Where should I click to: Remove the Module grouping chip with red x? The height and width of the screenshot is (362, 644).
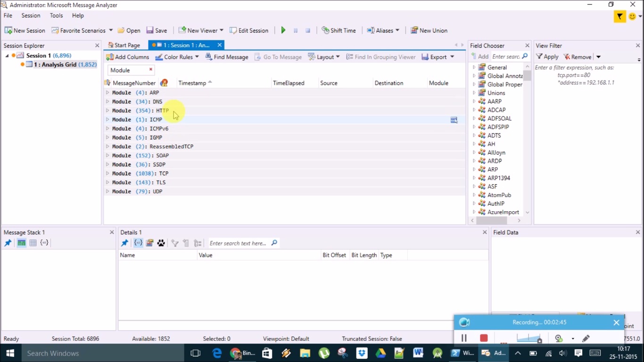point(151,69)
